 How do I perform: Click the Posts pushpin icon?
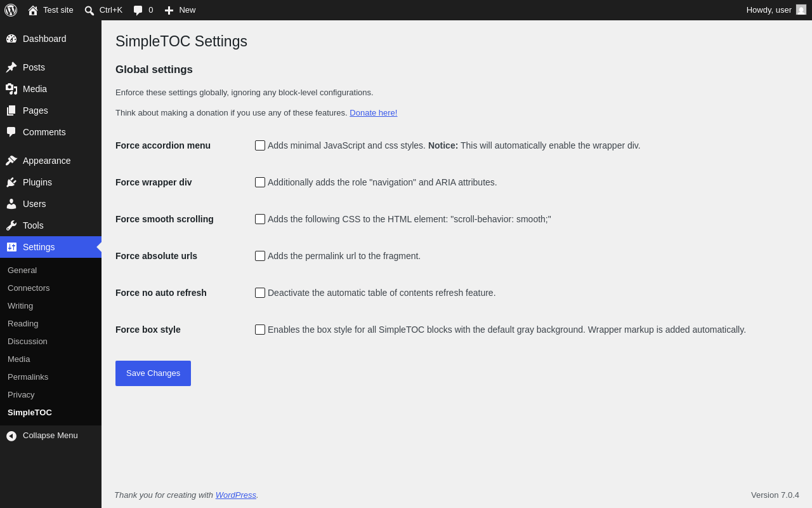click(x=11, y=67)
